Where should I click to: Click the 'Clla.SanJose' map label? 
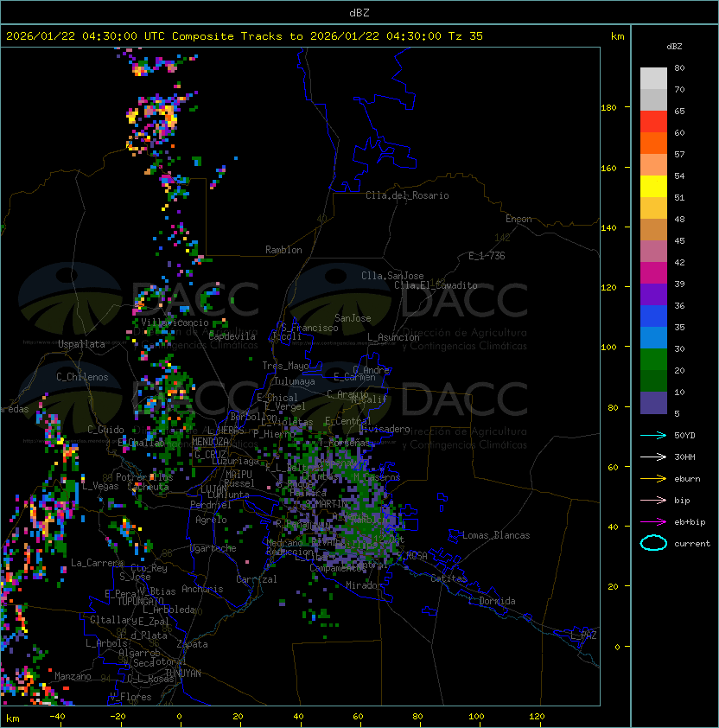392,276
